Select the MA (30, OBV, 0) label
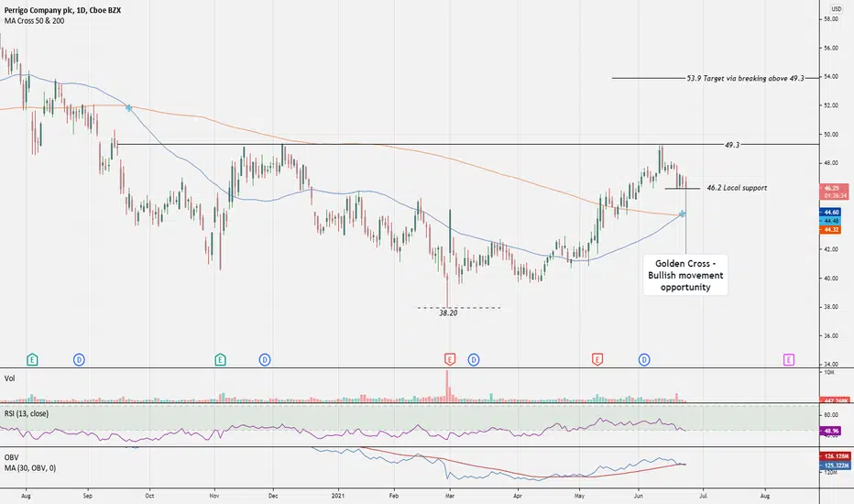The height and width of the screenshot is (504, 854). click(x=30, y=468)
